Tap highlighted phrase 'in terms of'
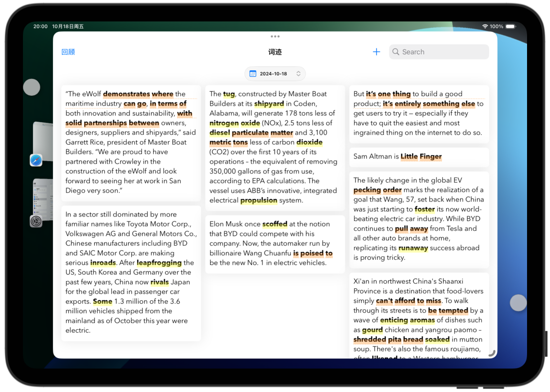This screenshot has width=550, height=392. tap(168, 104)
